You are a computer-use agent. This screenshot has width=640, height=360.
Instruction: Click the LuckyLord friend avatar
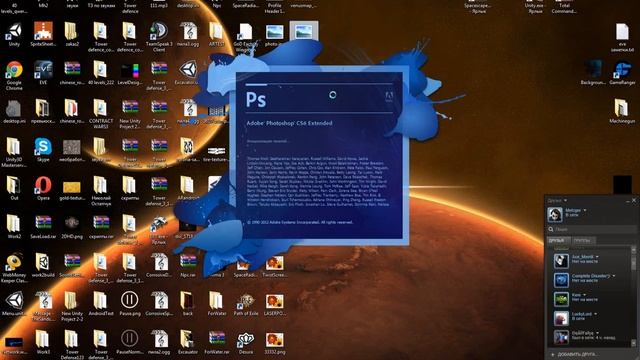coord(561,318)
